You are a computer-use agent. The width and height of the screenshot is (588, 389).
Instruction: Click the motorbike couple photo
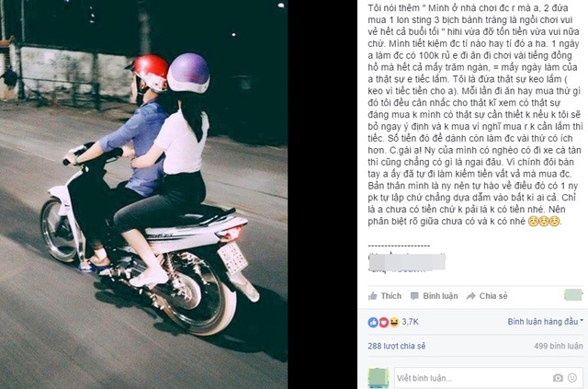pyautogui.click(x=143, y=195)
